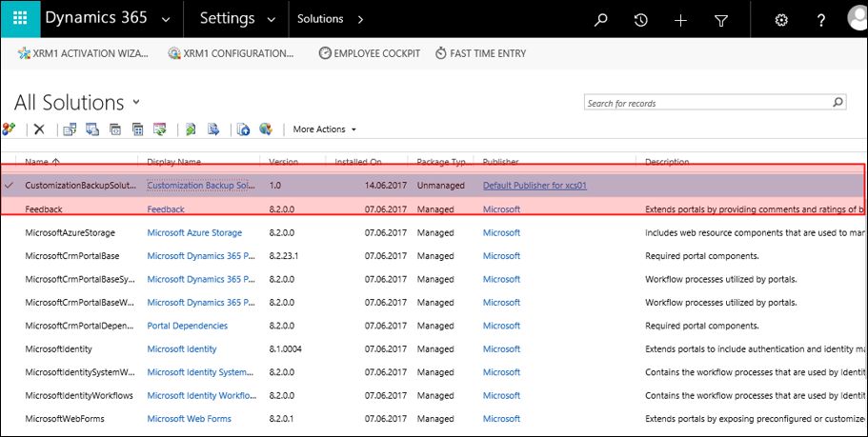Select Fast Time Entry in the command bar
Image resolution: width=868 pixels, height=437 pixels.
[x=480, y=53]
